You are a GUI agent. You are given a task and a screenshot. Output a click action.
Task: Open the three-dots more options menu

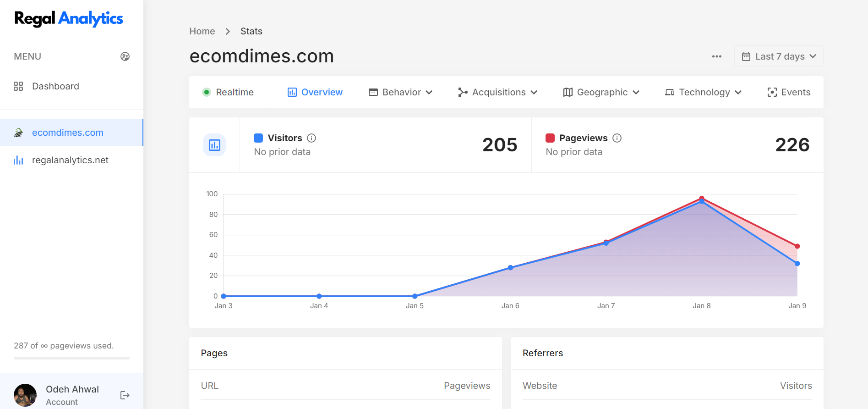717,56
